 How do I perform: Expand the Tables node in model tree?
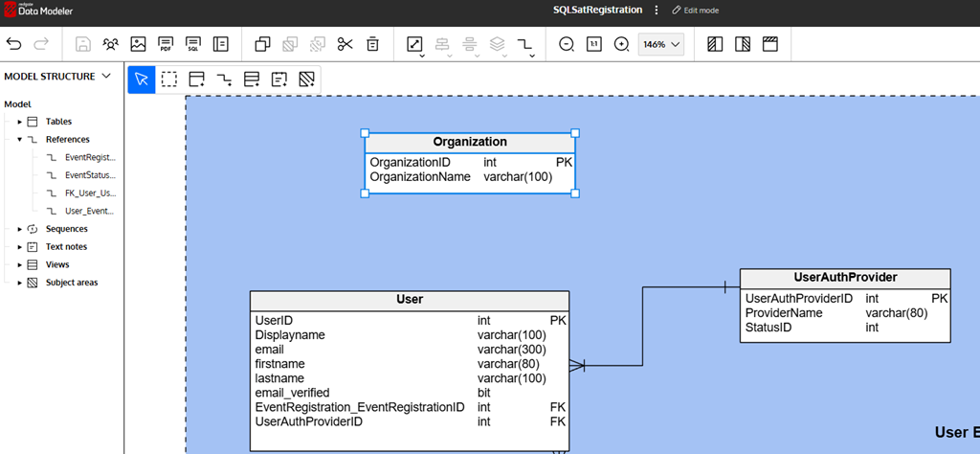[x=19, y=122]
